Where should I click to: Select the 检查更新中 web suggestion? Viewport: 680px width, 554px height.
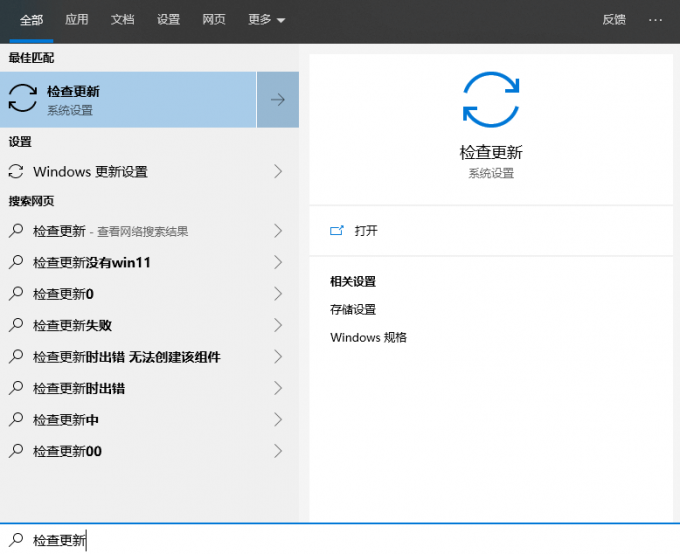pos(66,420)
